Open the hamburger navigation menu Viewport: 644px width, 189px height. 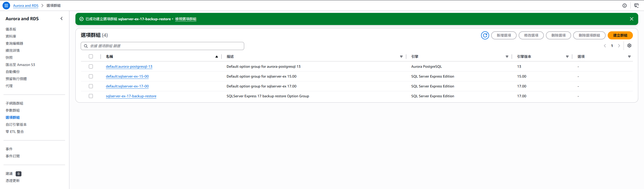[6, 6]
